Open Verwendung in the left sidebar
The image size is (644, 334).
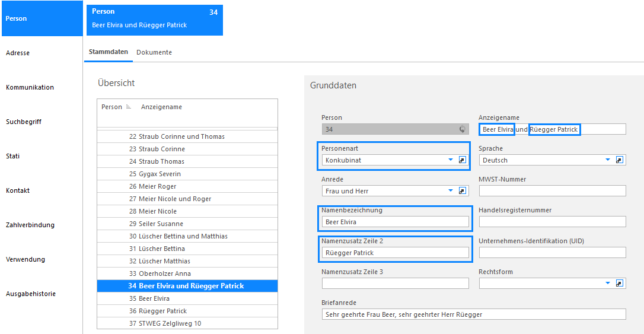pos(25,260)
